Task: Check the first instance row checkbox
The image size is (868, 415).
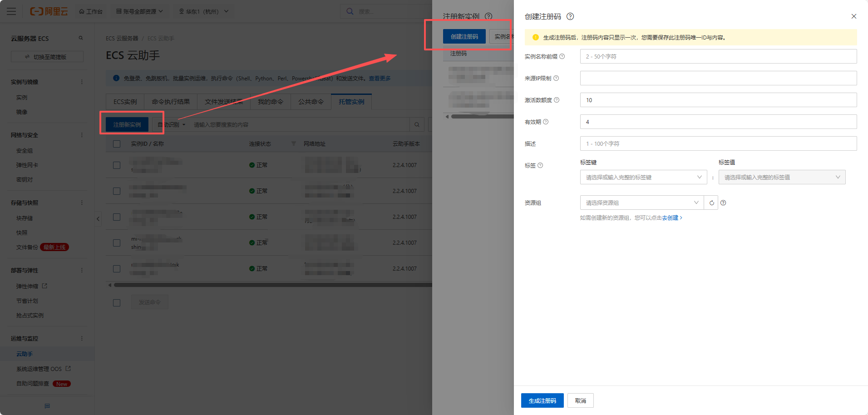Action: [117, 165]
